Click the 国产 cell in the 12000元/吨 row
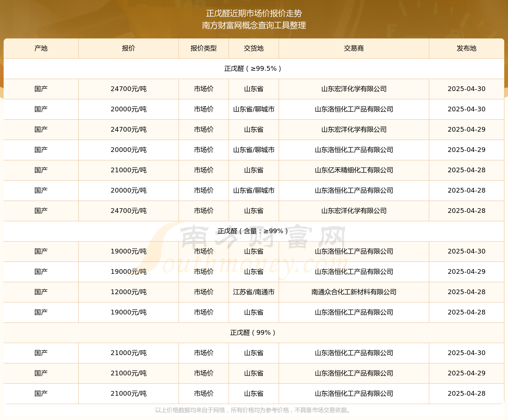 click(41, 292)
